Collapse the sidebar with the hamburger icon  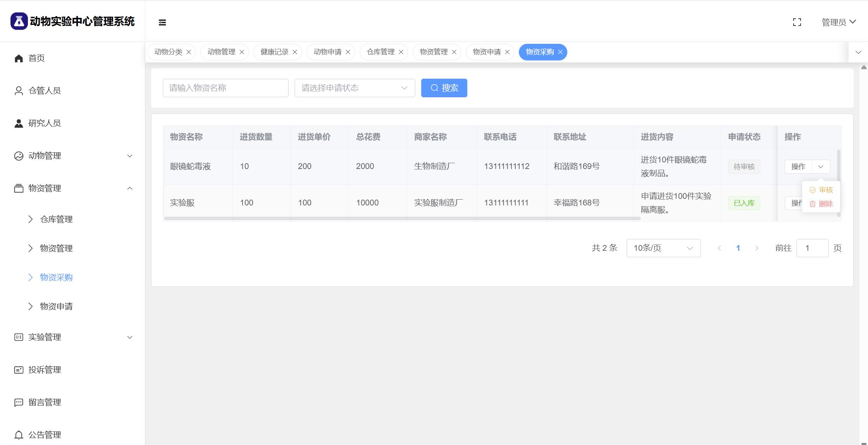click(x=162, y=22)
